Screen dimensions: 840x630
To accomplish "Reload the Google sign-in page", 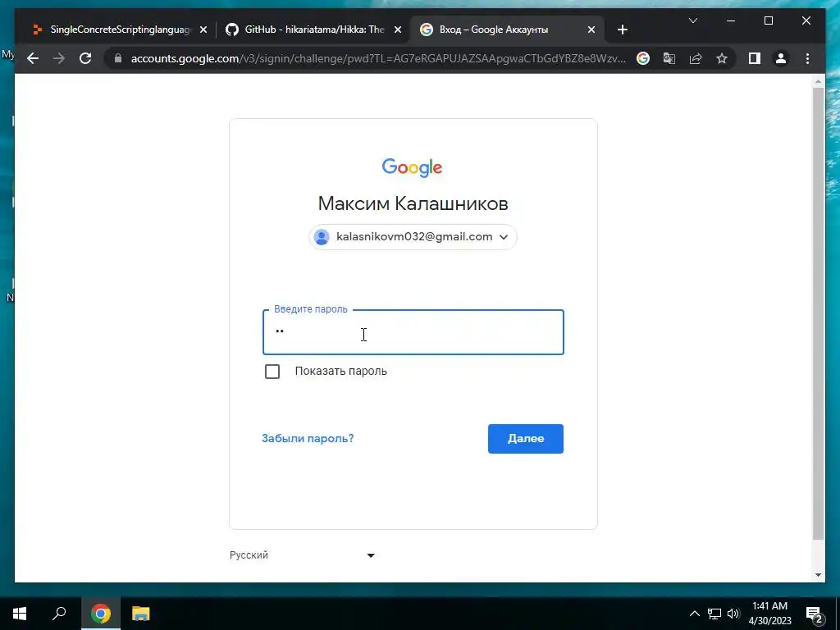I will pyautogui.click(x=85, y=58).
